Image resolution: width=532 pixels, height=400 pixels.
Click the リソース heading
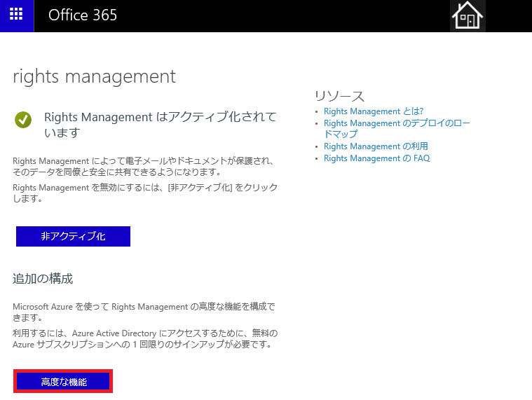click(x=340, y=96)
